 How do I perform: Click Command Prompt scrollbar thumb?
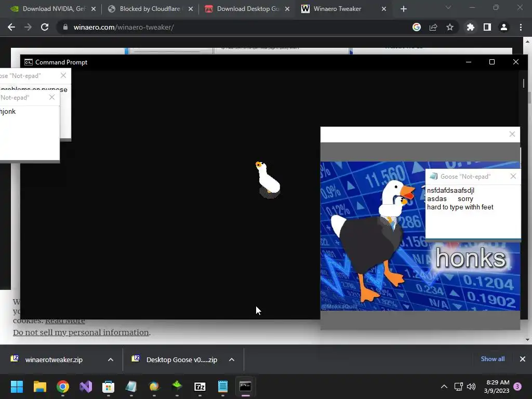[x=524, y=83]
